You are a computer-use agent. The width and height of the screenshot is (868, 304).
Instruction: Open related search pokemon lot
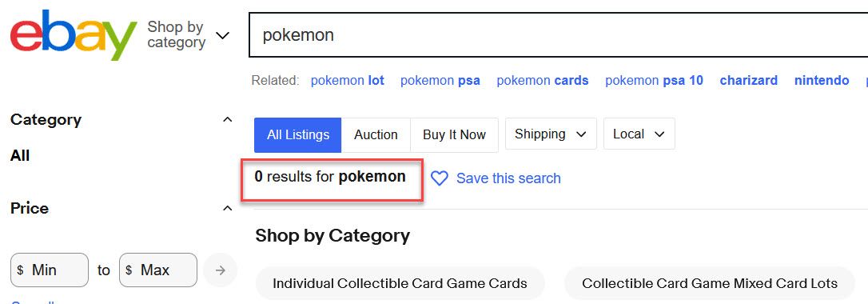(x=347, y=81)
